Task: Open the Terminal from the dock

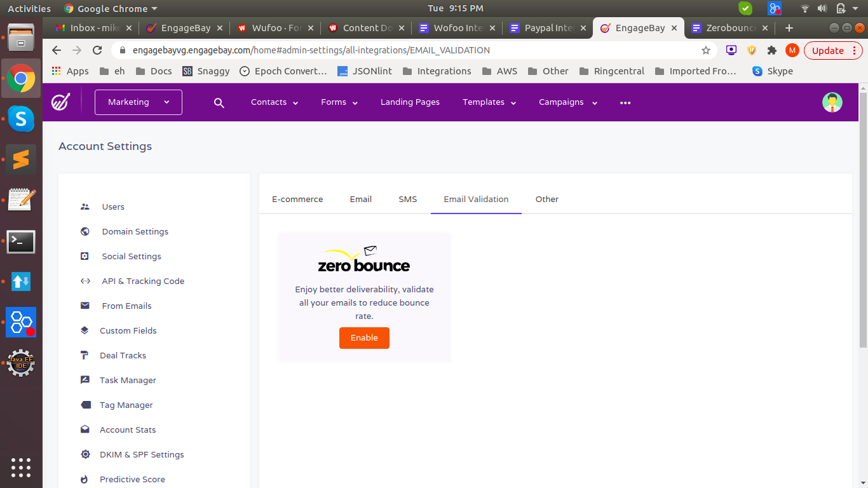Action: pos(21,241)
